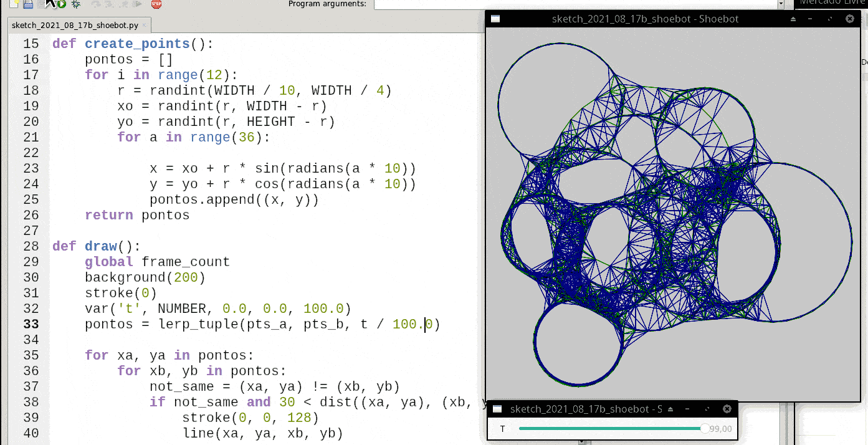
Task: Click the 'stroke(0, 0, 128)' line
Action: (250, 418)
